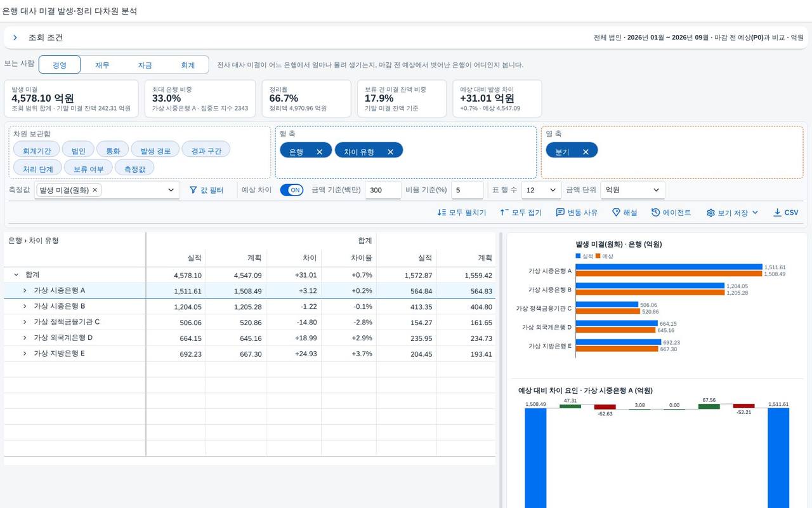Click the 금액 기준(백만) input field
This screenshot has height=508, width=812.
point(383,190)
